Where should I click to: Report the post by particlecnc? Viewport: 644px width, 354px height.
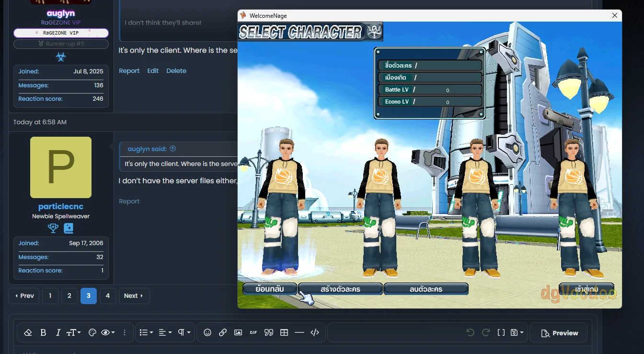[129, 201]
